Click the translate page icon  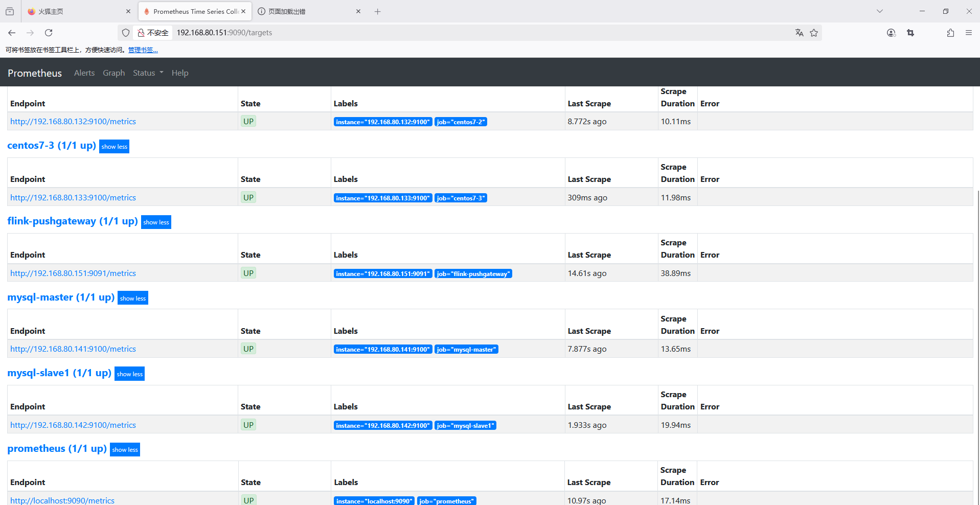coord(800,33)
